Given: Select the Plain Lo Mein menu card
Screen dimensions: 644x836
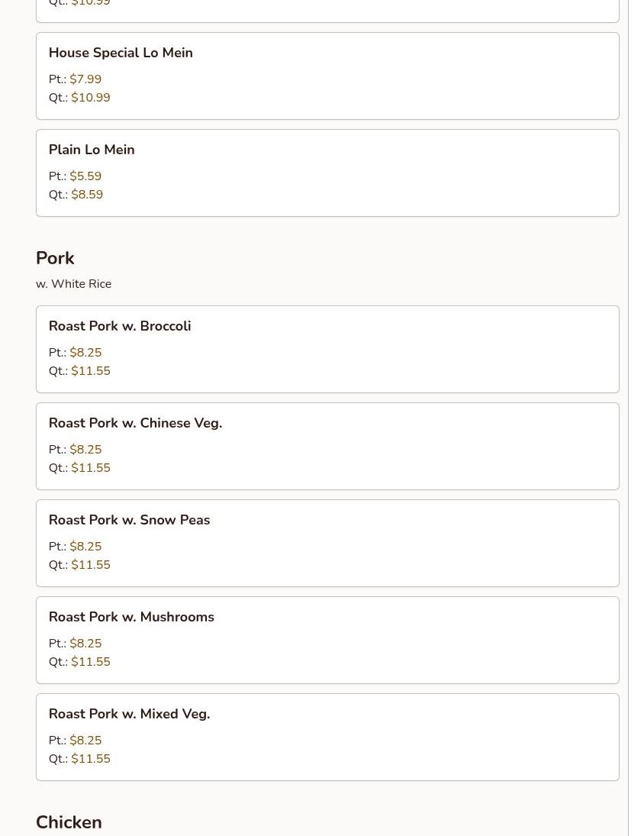Looking at the screenshot, I should point(327,173).
